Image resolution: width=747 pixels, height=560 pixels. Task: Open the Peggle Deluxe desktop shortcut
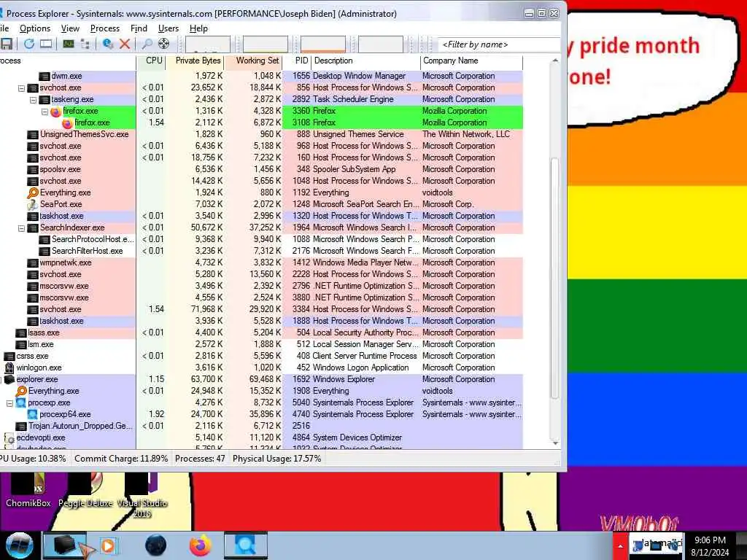click(x=85, y=489)
